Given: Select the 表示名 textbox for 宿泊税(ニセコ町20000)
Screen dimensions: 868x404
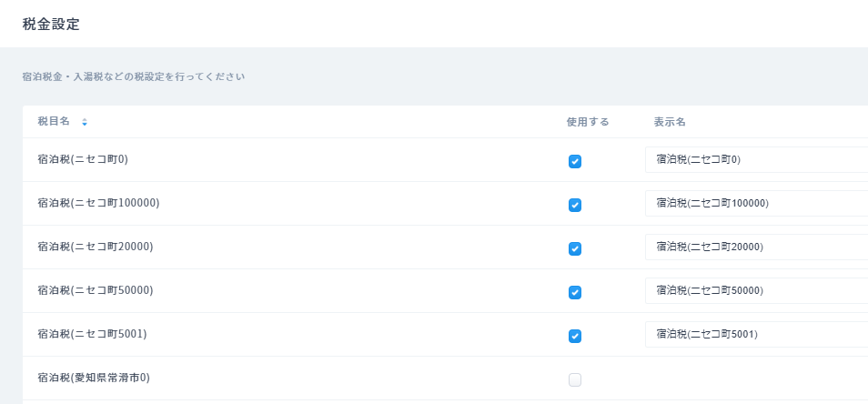Looking at the screenshot, I should [755, 247].
